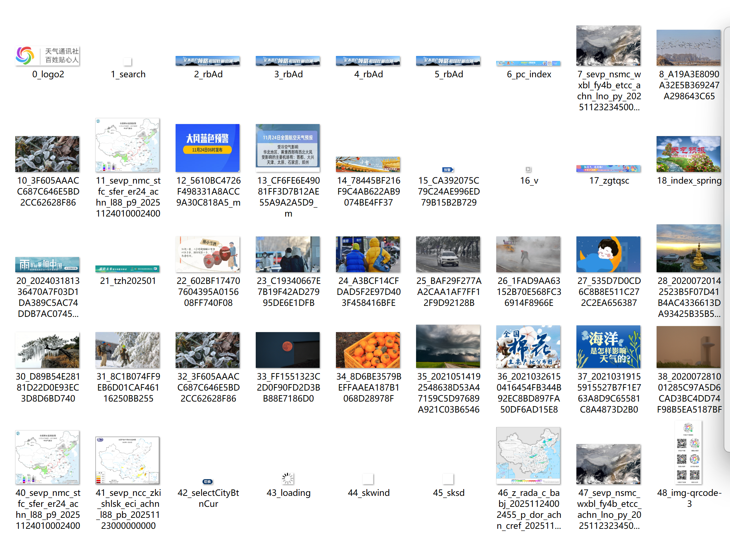The width and height of the screenshot is (730, 560).
Task: Select the 18_index_spring weather forecast image
Action: [x=688, y=154]
